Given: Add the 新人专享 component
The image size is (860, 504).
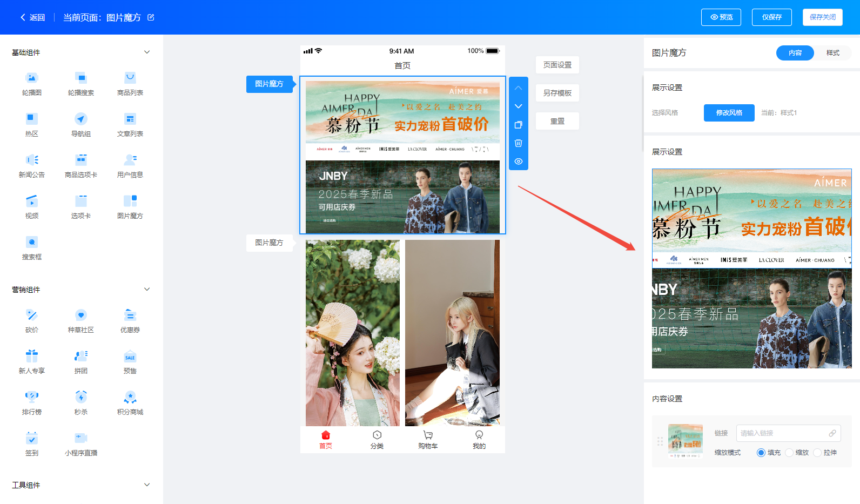Looking at the screenshot, I should [32, 362].
